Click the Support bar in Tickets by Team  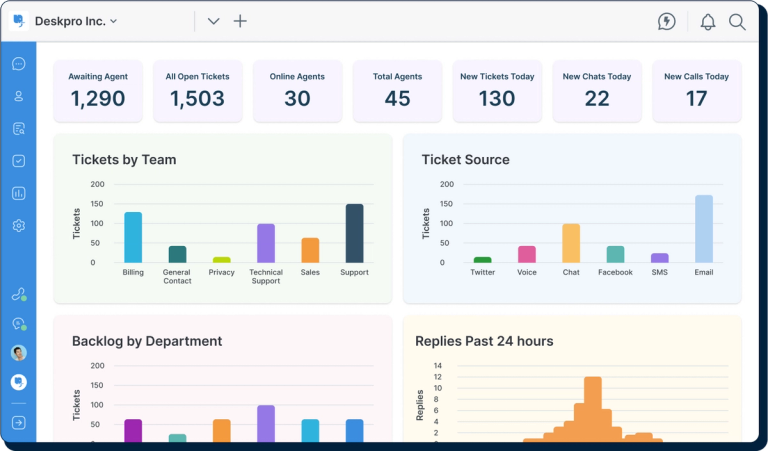354,233
